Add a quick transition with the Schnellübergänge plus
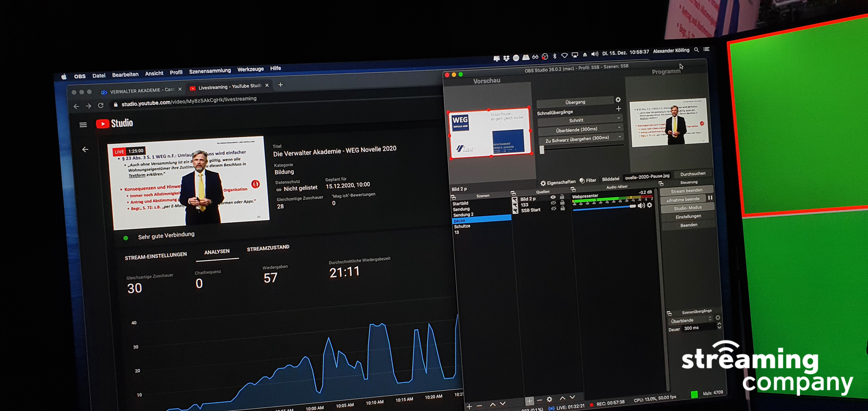868x411 pixels. [618, 109]
